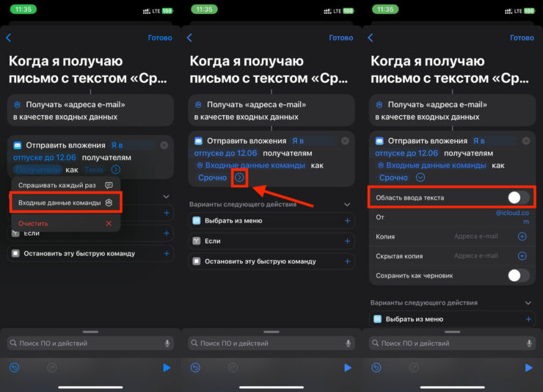Toggle the 'Область ввода текста' switch
543x392 pixels.
pos(518,197)
